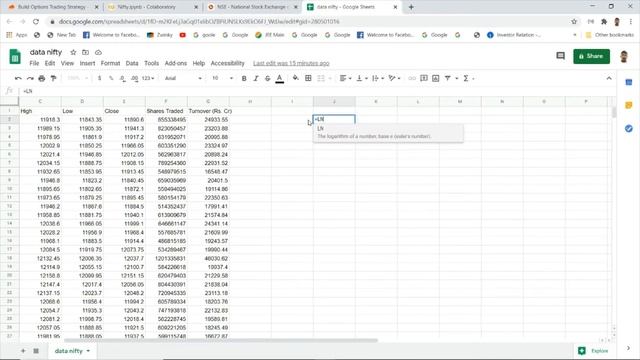The image size is (640, 360).
Task: Click the data nifty document title
Action: pos(46,52)
